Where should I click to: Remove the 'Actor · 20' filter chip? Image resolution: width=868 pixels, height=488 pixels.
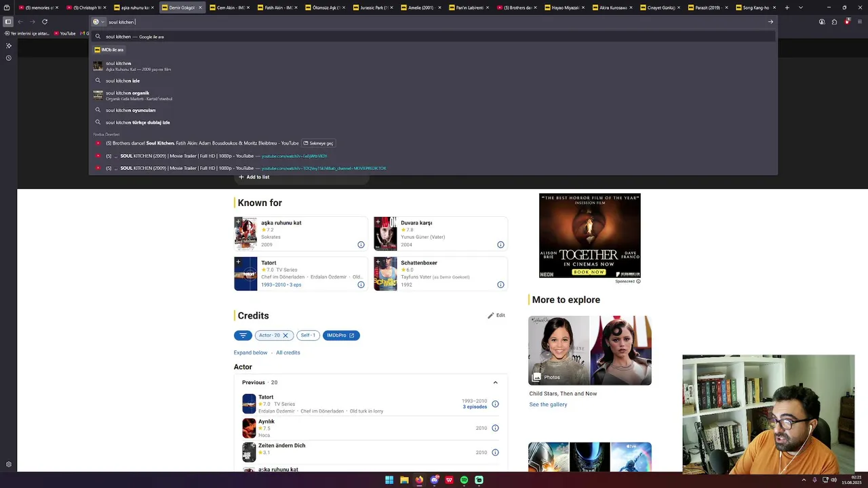pyautogui.click(x=285, y=335)
